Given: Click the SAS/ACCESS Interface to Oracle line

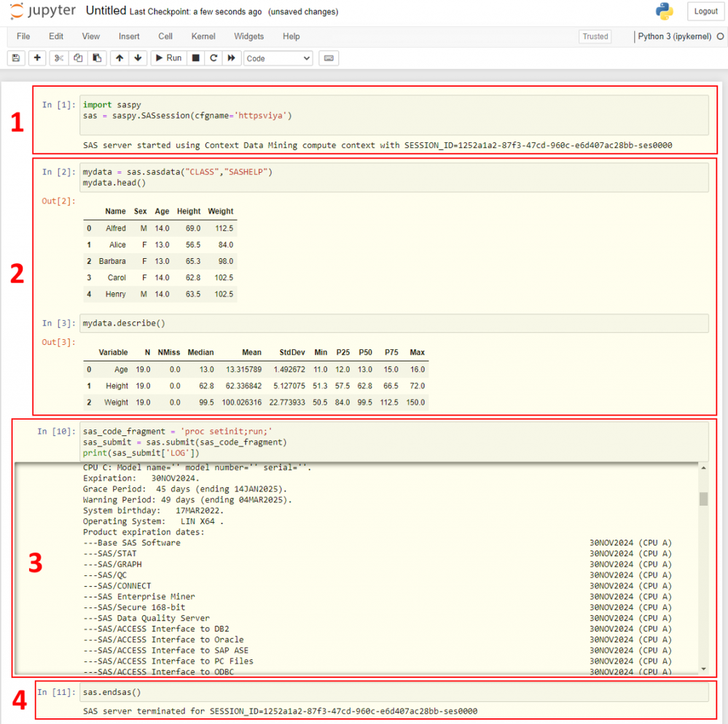Looking at the screenshot, I should click(163, 640).
